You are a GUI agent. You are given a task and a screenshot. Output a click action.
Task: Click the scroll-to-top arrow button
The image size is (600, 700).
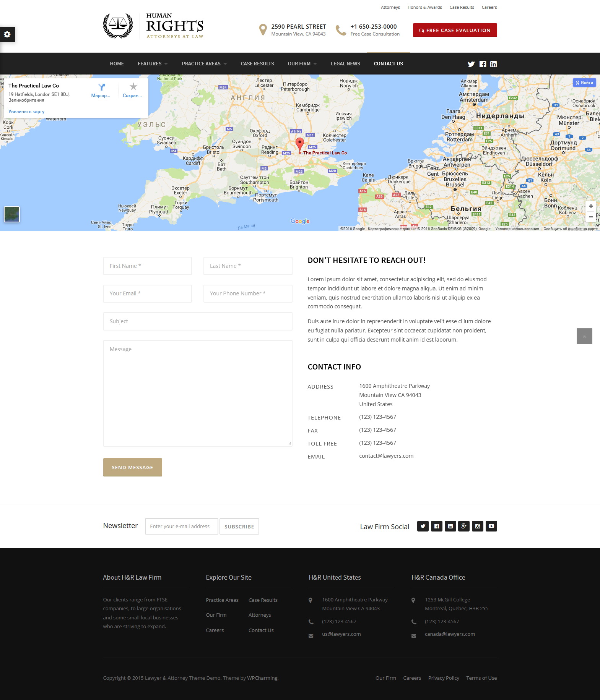[x=584, y=336]
